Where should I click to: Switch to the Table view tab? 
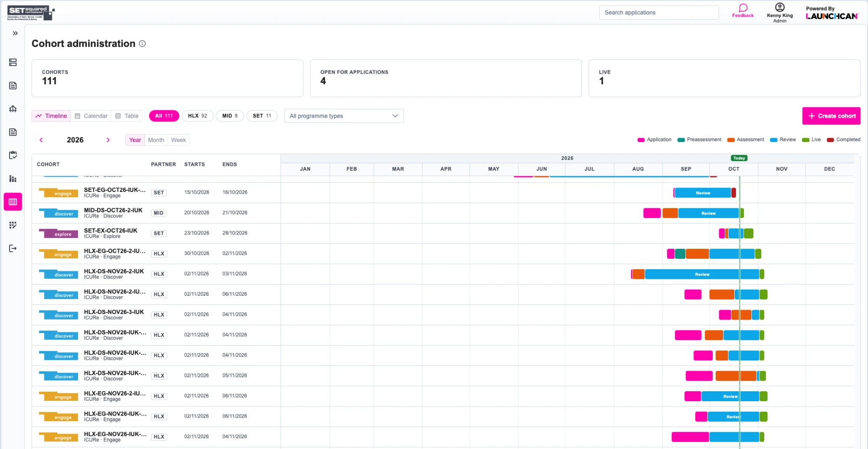127,116
